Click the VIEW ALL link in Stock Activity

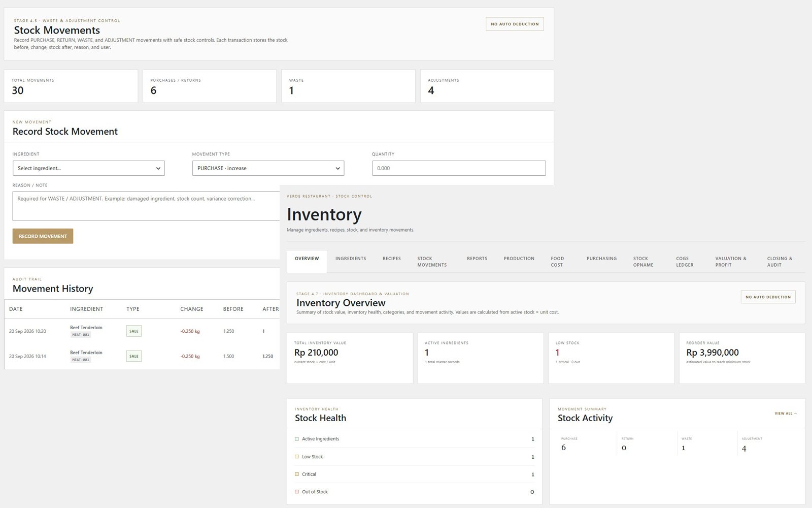(786, 414)
